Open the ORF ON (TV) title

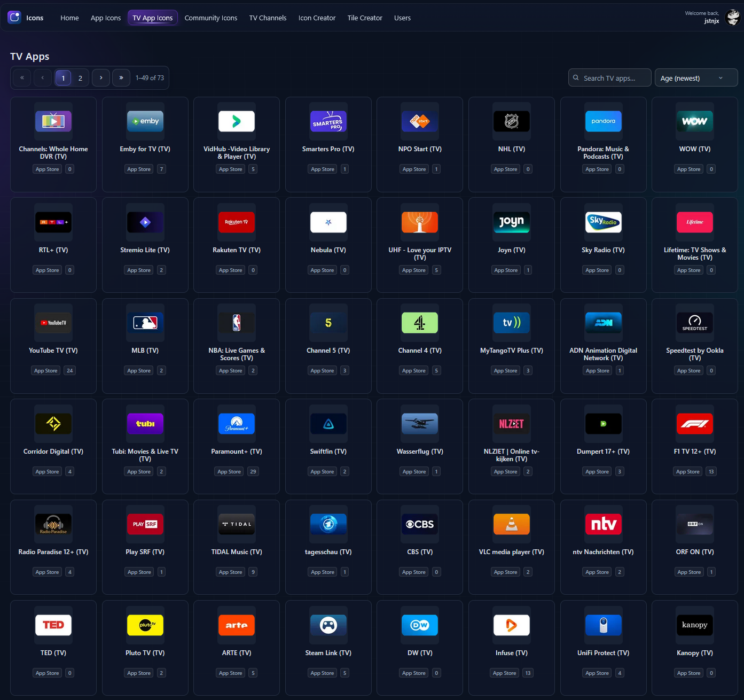pos(695,552)
